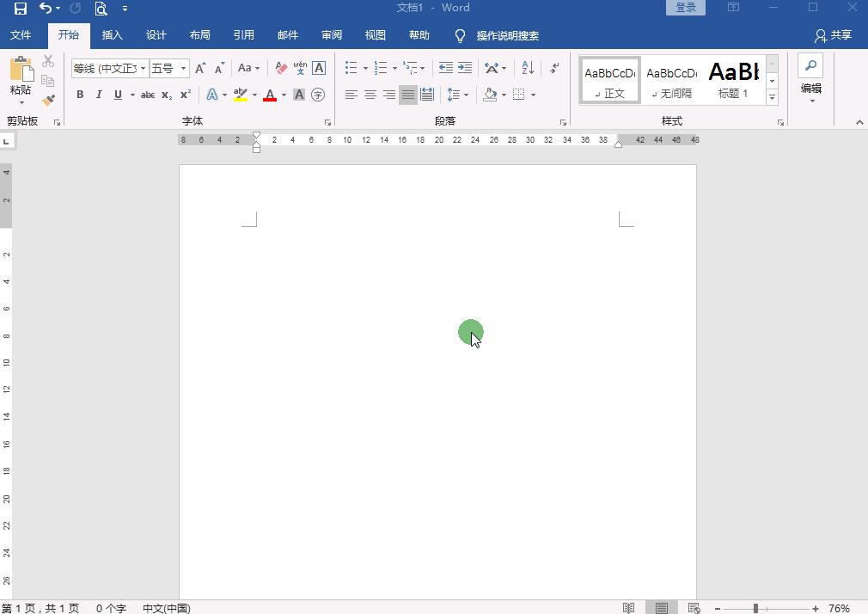This screenshot has width=868, height=614.
Task: Apply the 正文 style
Action: pos(610,80)
